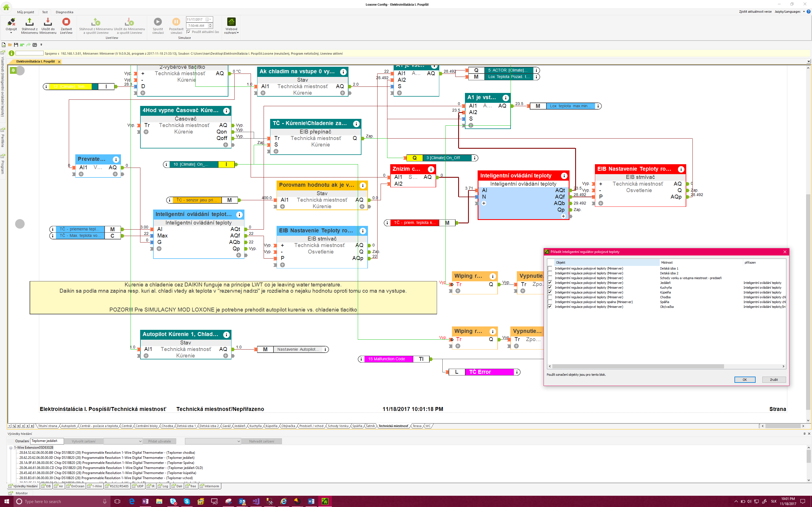Screen dimensions: 812x507
Task: Collapse the 1-Wire Extension tree node
Action: point(11,448)
